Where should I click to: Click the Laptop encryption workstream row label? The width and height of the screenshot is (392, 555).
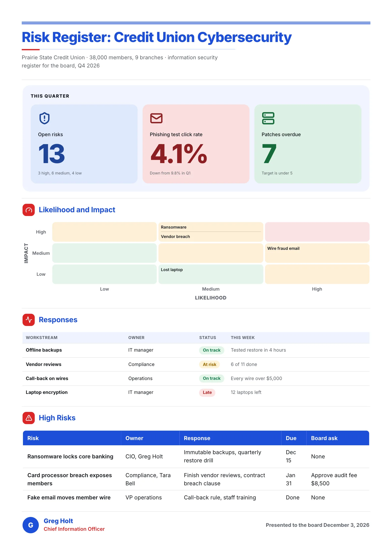(47, 392)
